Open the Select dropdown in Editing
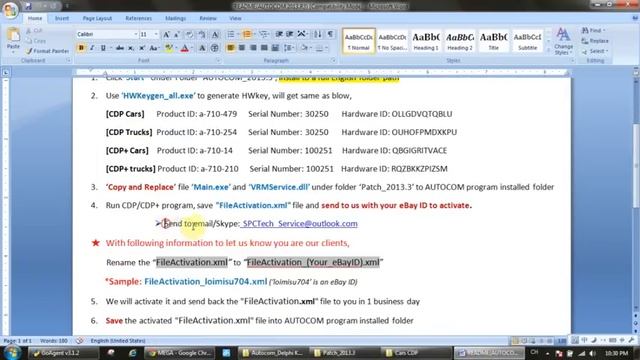Screen dimensions: 640x360 [595, 51]
